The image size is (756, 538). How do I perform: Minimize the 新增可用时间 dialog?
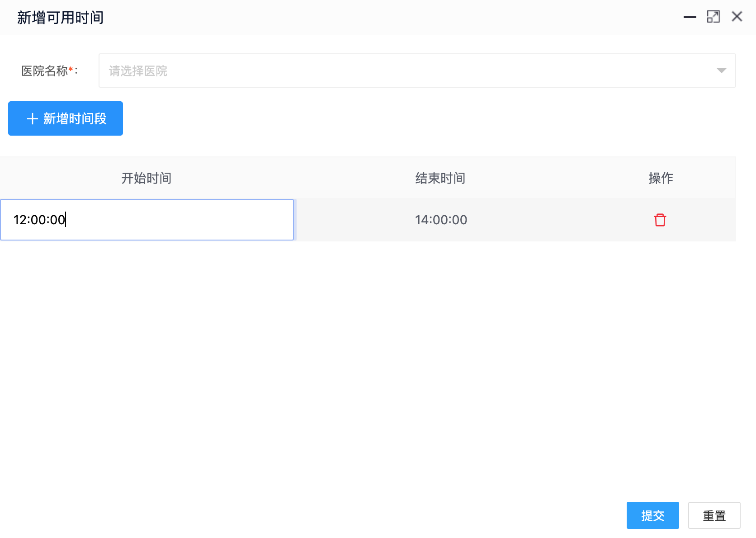690,17
